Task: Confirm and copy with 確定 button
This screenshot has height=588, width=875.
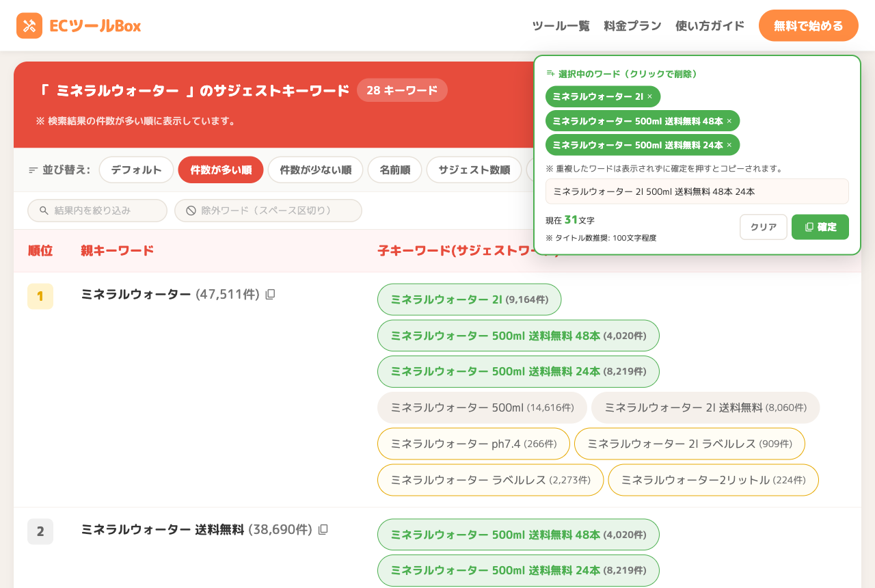Action: point(820,227)
